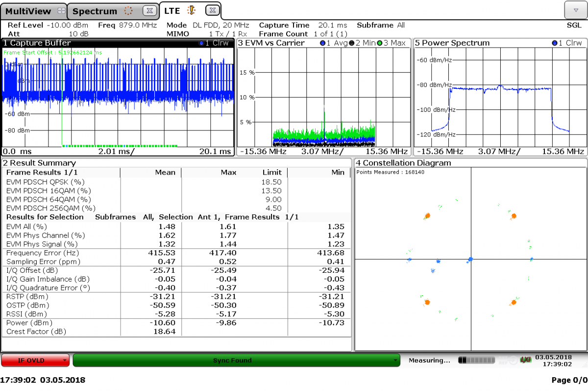Click Power Spectrum blue 1 Clrw marker
The height and width of the screenshot is (391, 588).
tap(567, 43)
